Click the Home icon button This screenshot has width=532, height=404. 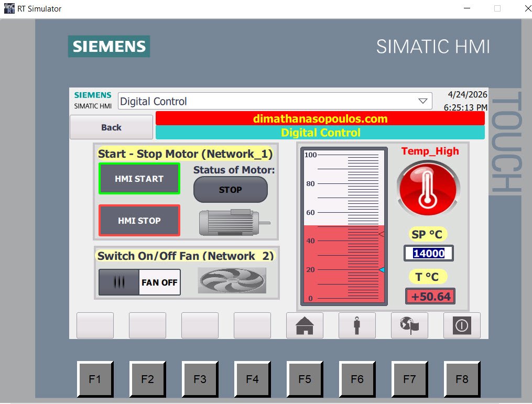[305, 325]
